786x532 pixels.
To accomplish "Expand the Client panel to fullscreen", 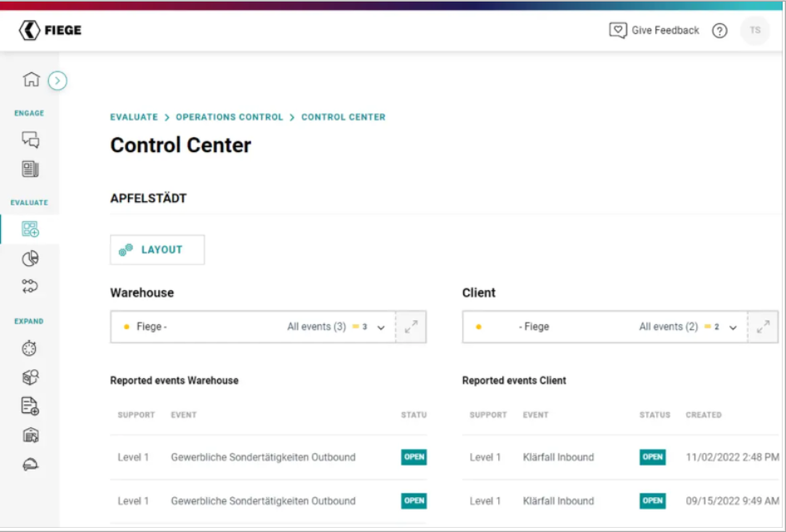I will coord(763,328).
